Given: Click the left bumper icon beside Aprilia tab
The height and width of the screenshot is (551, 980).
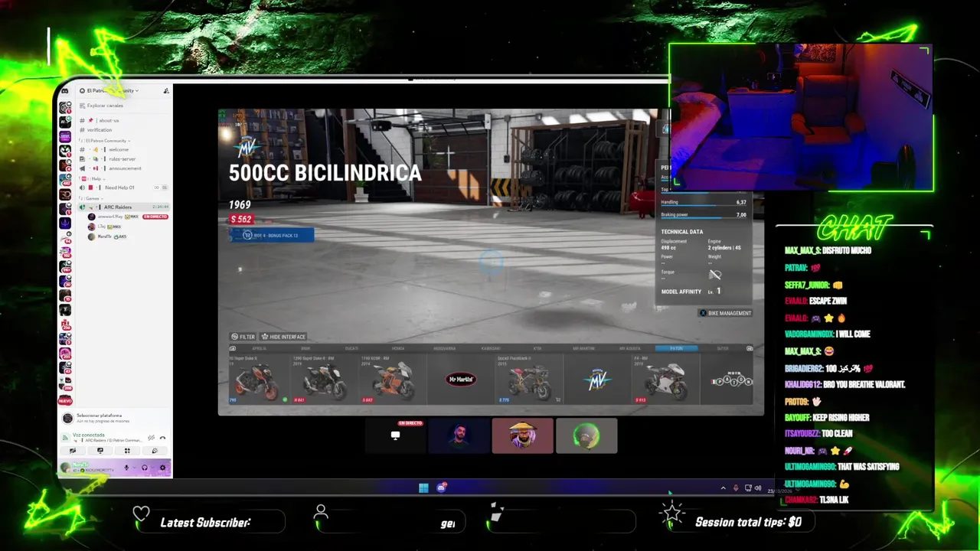Looking at the screenshot, I should coord(233,348).
